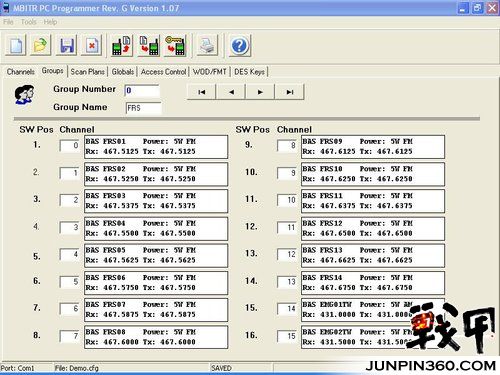Click the BAS FRS04 channel info box
The image size is (500, 375).
coord(156,229)
